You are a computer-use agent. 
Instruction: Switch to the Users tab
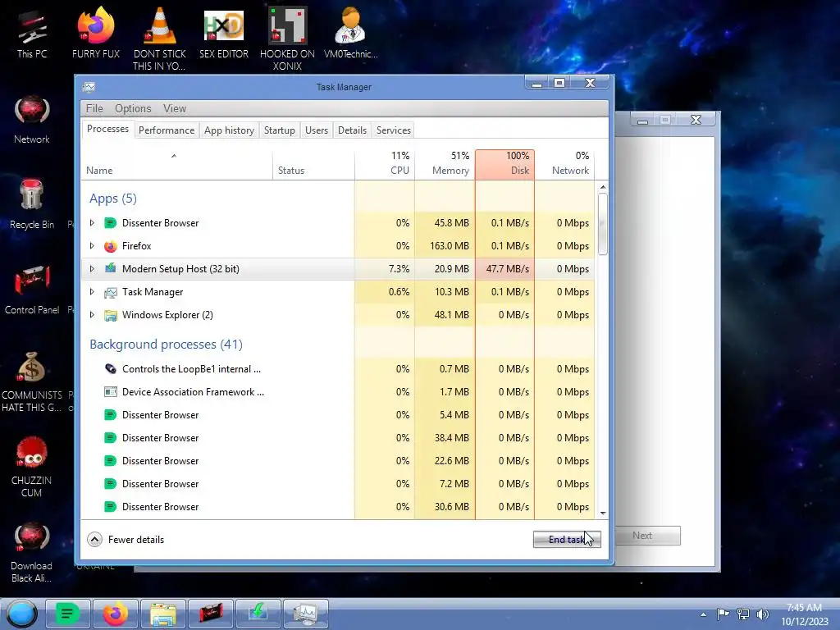[x=317, y=130]
